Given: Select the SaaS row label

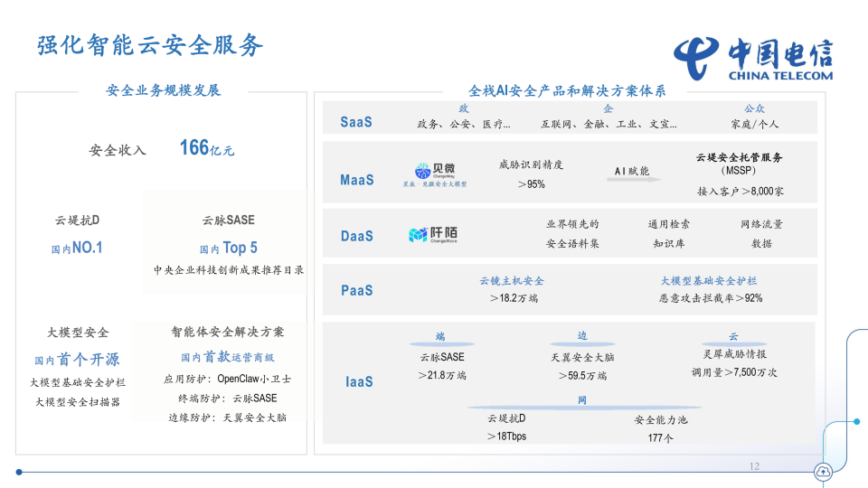Looking at the screenshot, I should [x=356, y=122].
